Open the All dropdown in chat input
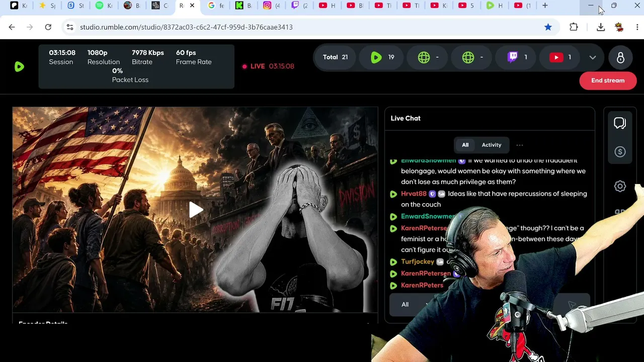 point(415,305)
